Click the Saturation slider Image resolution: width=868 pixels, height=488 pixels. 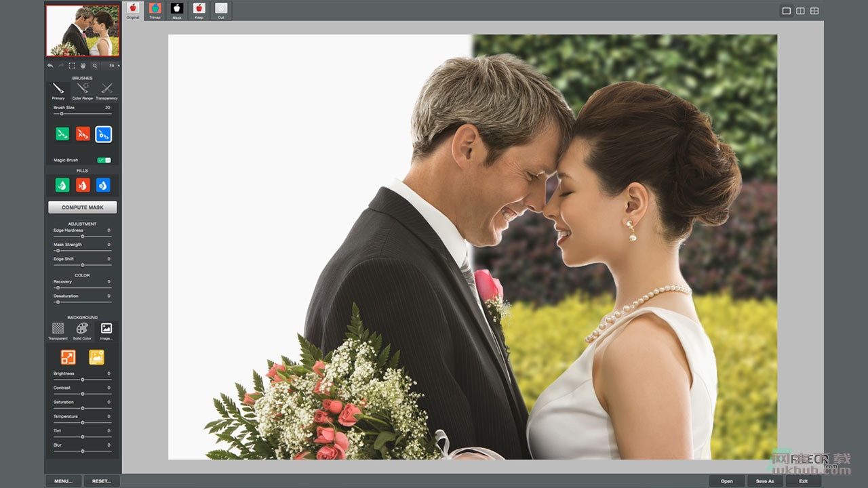click(x=82, y=408)
